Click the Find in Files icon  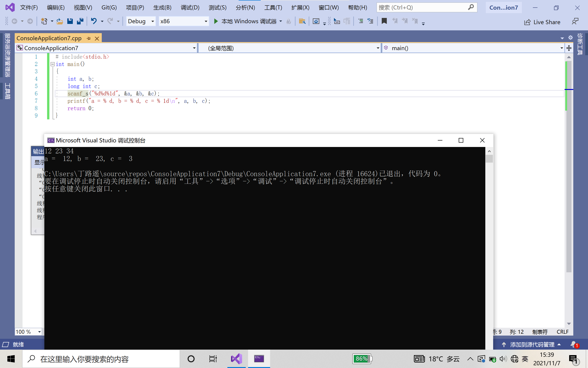[302, 21]
